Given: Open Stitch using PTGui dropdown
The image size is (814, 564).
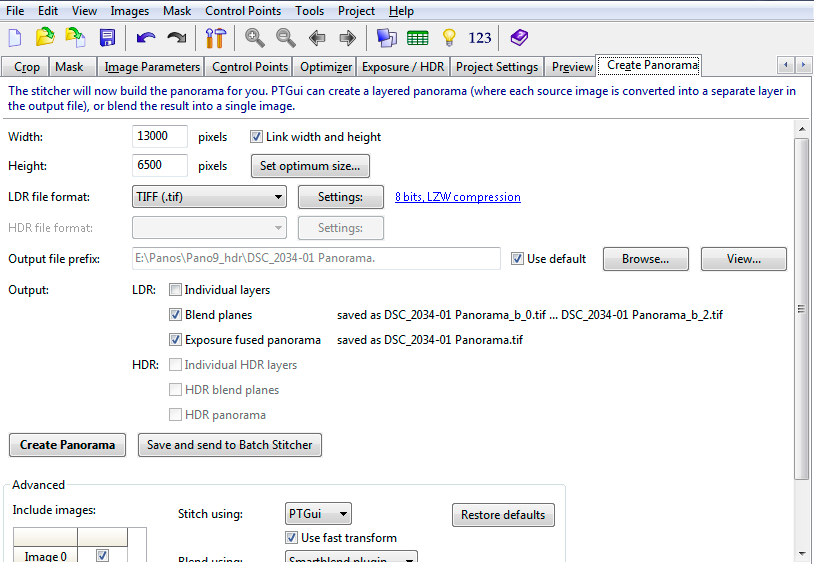Looking at the screenshot, I should 318,514.
